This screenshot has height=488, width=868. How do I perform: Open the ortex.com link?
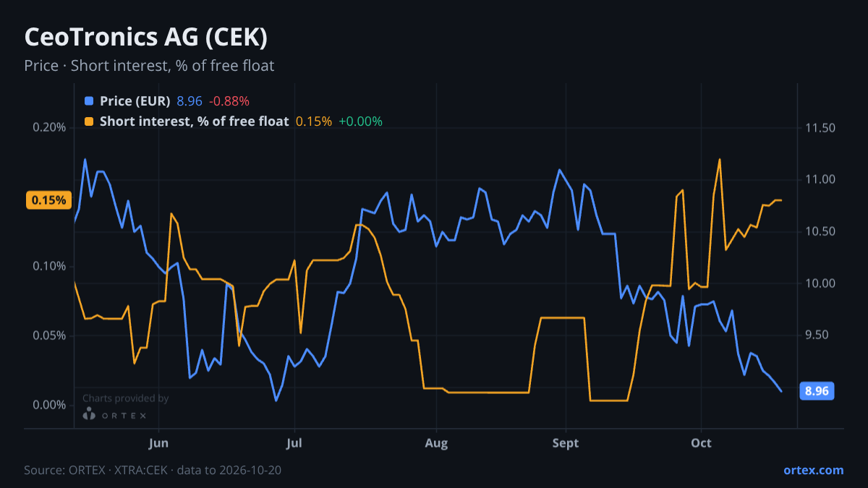[814, 470]
